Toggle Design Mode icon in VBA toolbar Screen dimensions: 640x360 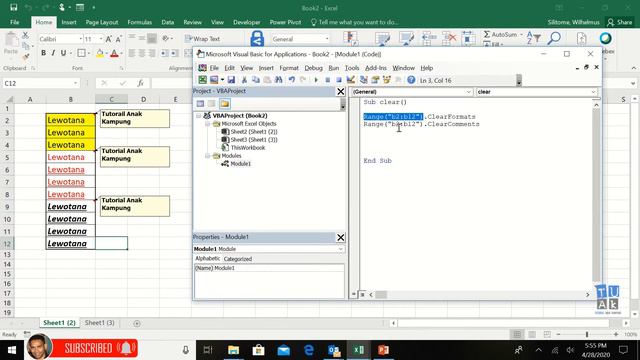pos(350,80)
